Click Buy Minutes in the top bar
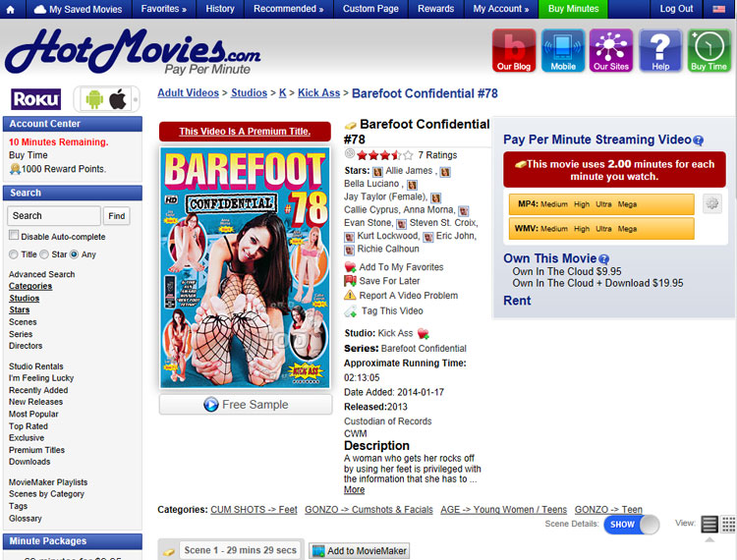The height and width of the screenshot is (560, 737). 573,9
